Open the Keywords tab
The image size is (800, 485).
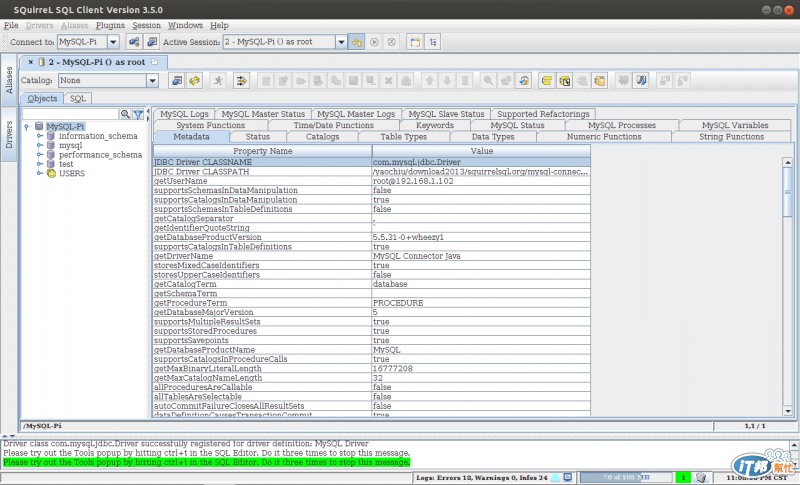435,125
